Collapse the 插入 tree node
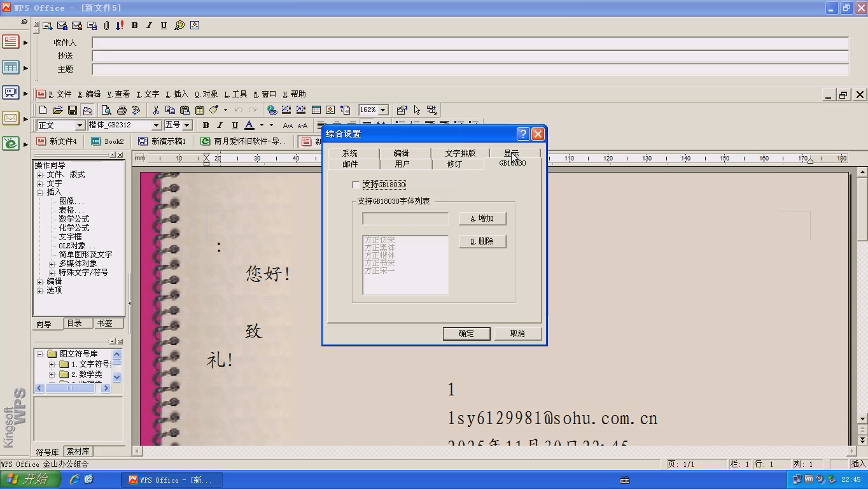Viewport: 868px width, 489px height. [x=40, y=192]
